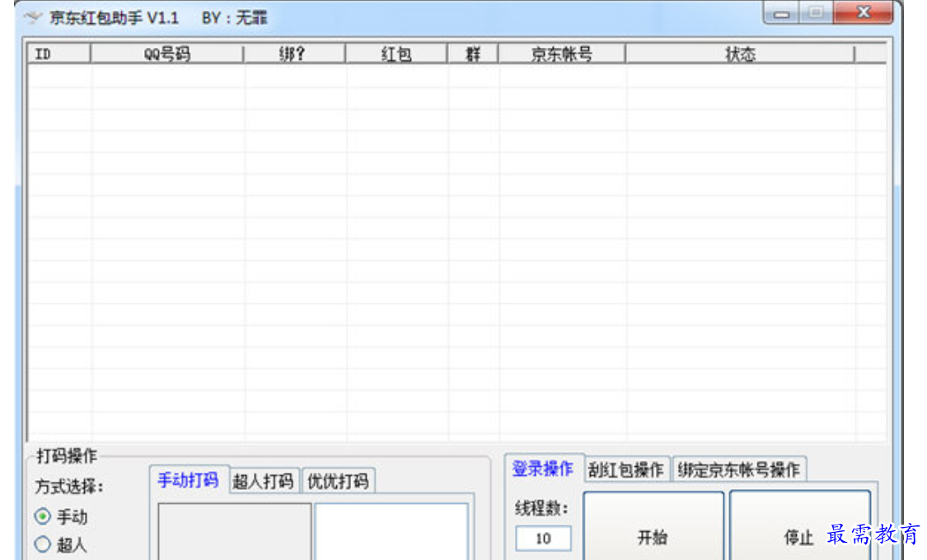The height and width of the screenshot is (560, 927).
Task: Select the 手动 radio button
Action: (42, 516)
